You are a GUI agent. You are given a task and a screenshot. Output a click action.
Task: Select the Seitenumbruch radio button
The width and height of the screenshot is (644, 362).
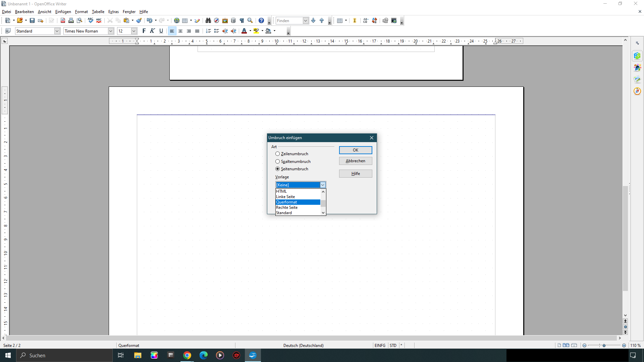pos(278,169)
